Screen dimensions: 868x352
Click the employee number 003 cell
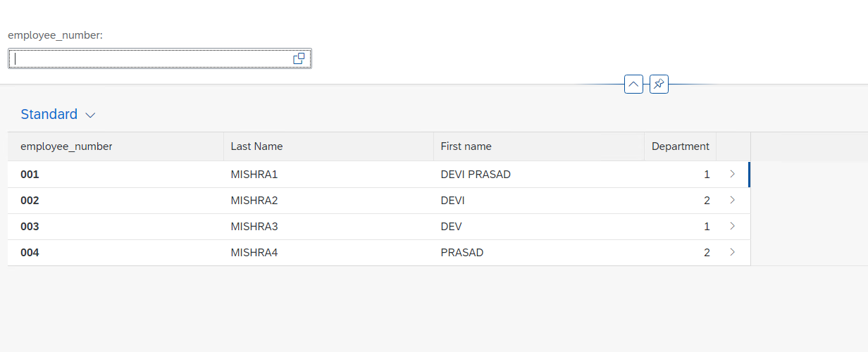coord(116,227)
